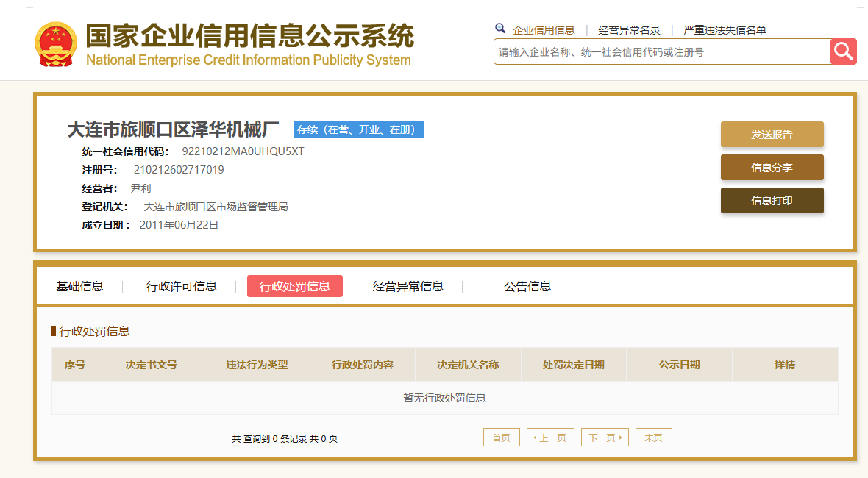
Task: Click the 暂无行政处罚信息 empty row message
Action: [x=444, y=398]
